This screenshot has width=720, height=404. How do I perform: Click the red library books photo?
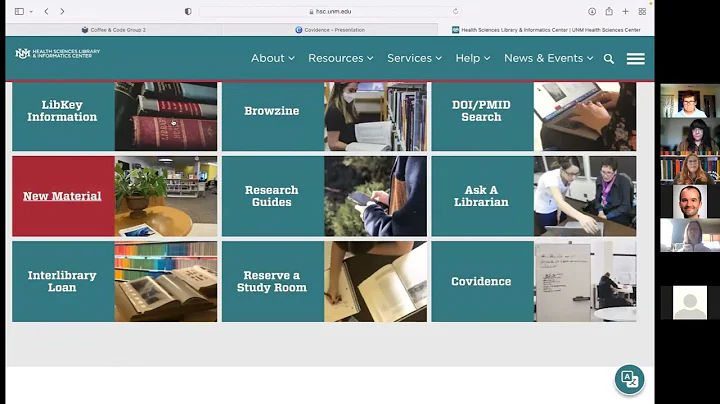(x=166, y=117)
